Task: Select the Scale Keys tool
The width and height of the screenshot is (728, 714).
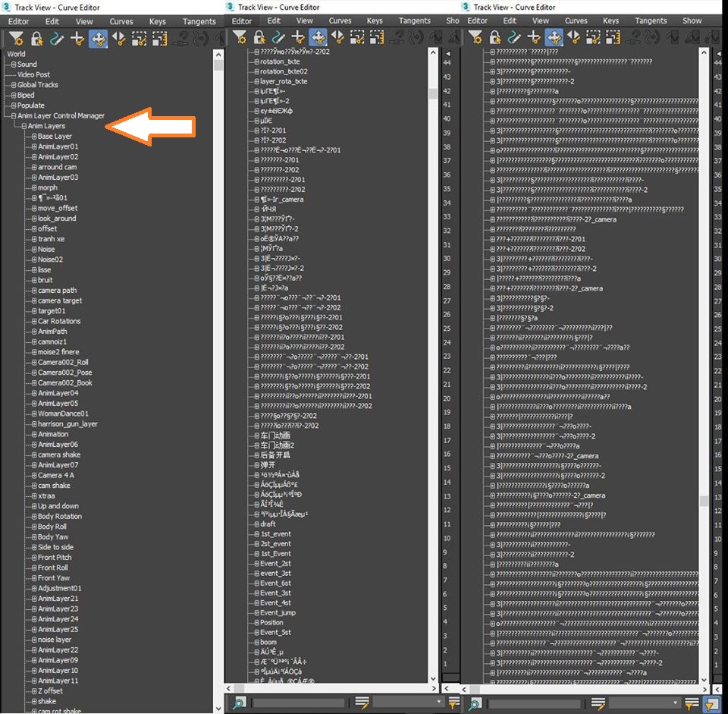Action: (x=140, y=38)
